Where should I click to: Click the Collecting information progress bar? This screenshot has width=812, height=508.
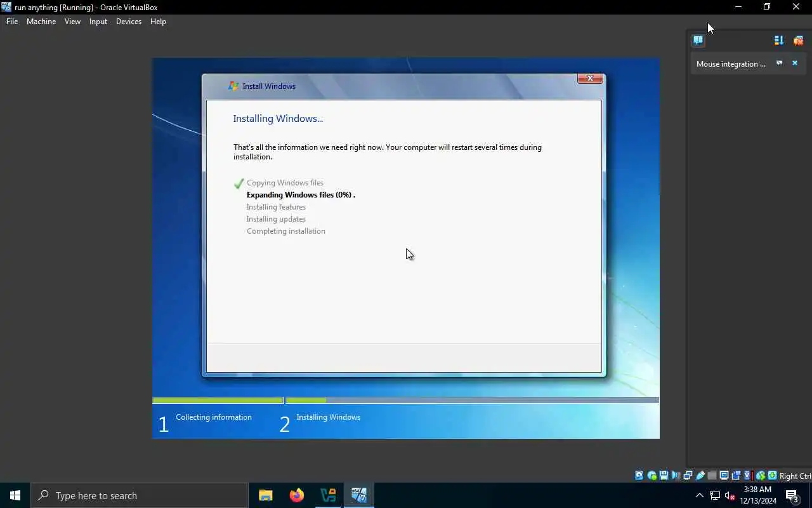[218, 400]
